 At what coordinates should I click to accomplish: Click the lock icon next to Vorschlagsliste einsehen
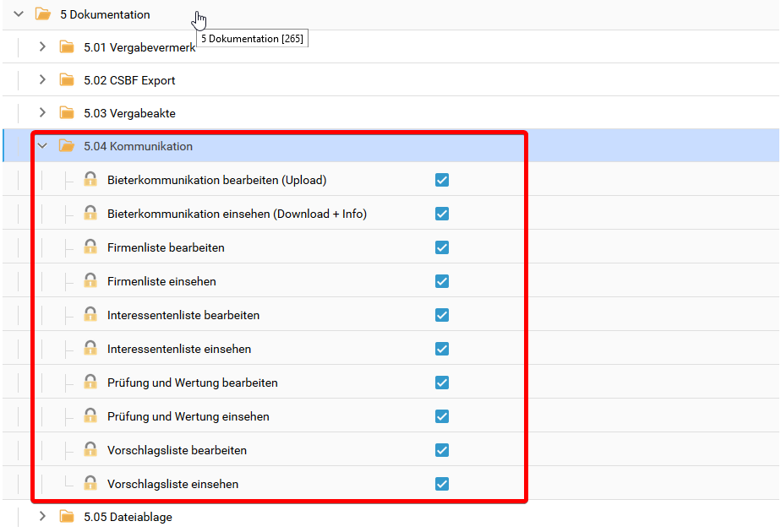90,484
